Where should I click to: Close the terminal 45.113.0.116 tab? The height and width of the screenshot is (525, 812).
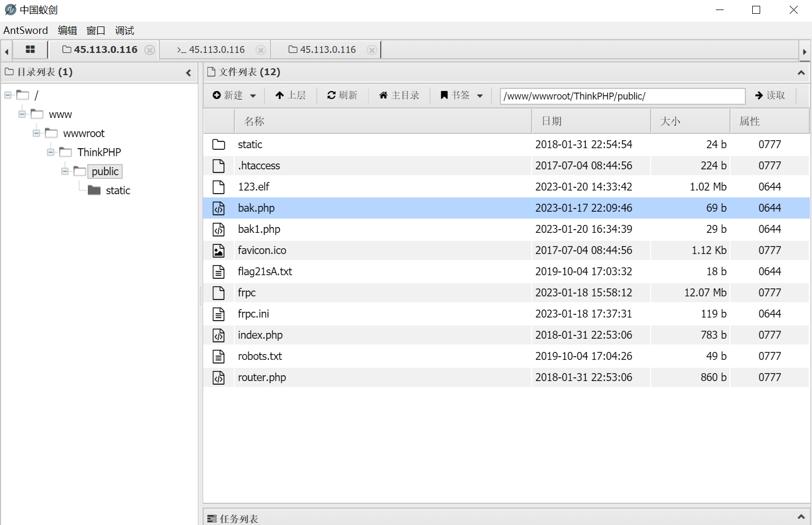pos(260,50)
